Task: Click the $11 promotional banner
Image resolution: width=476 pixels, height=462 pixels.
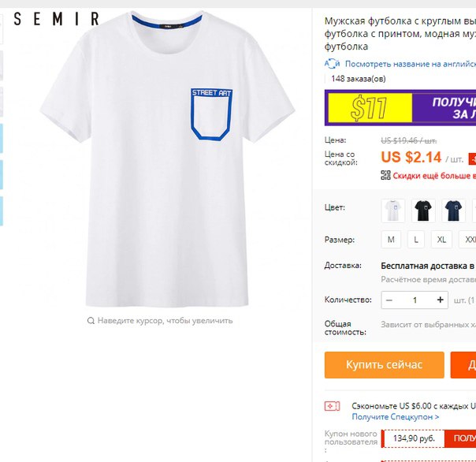Action: click(400, 107)
